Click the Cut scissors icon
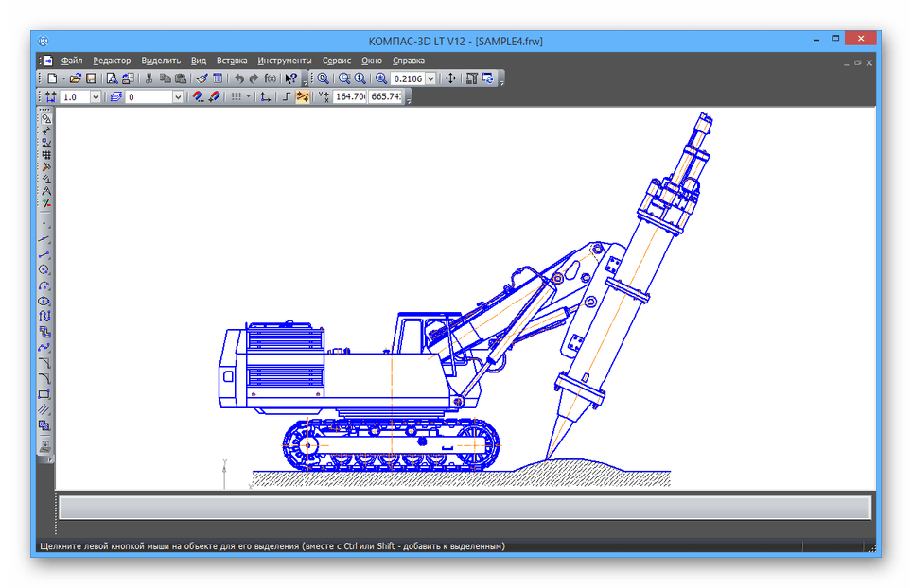 149,78
